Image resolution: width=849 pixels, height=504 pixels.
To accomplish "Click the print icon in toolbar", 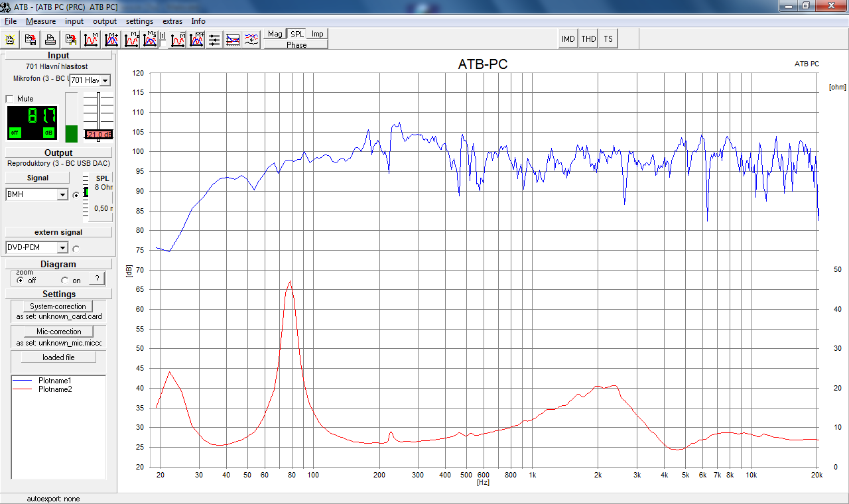I will click(50, 40).
